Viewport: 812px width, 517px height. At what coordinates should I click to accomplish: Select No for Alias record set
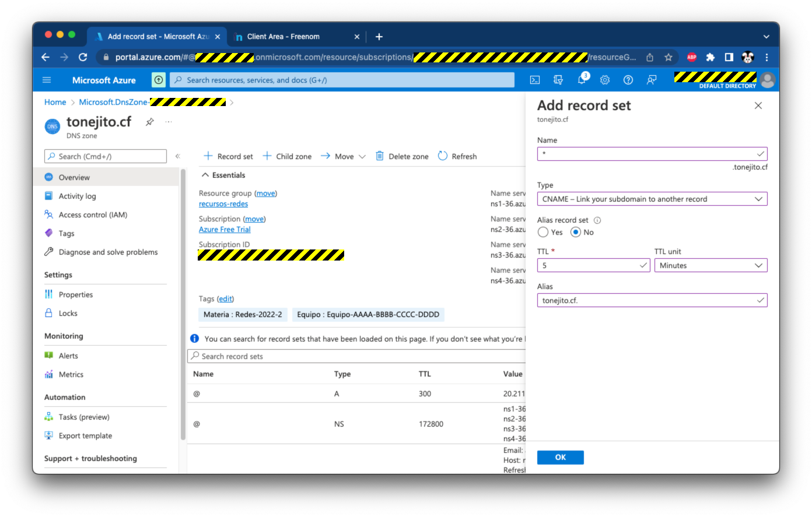(x=576, y=233)
